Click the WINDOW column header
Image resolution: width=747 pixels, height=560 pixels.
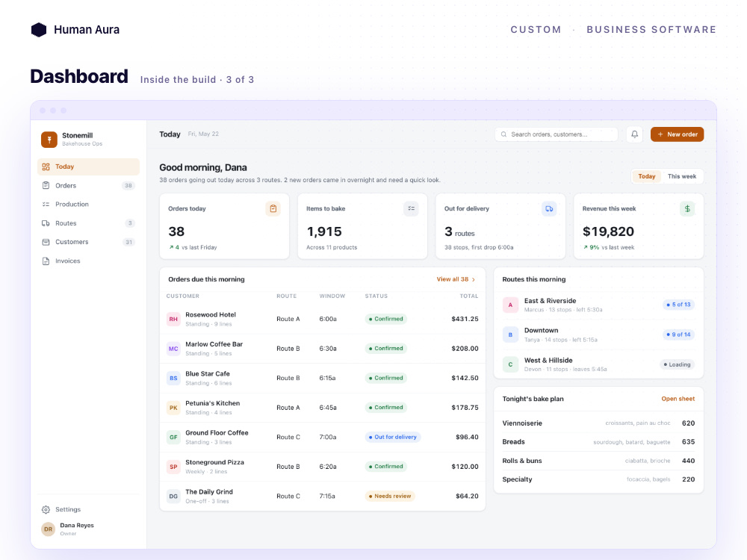tap(332, 296)
